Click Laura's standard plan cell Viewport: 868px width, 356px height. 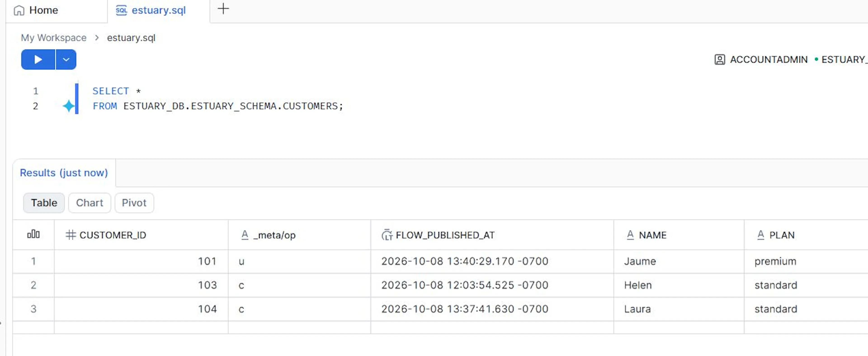click(x=806, y=309)
